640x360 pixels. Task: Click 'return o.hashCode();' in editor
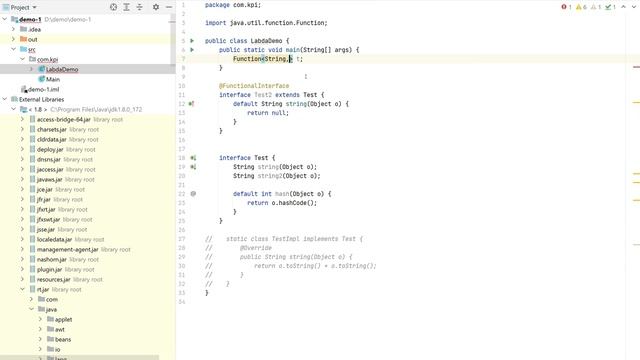[x=282, y=203]
